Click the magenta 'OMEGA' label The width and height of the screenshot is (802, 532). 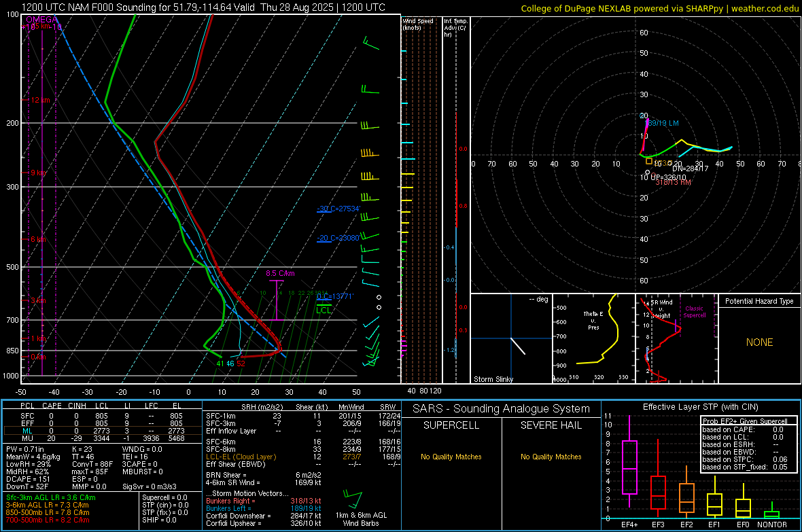click(42, 20)
